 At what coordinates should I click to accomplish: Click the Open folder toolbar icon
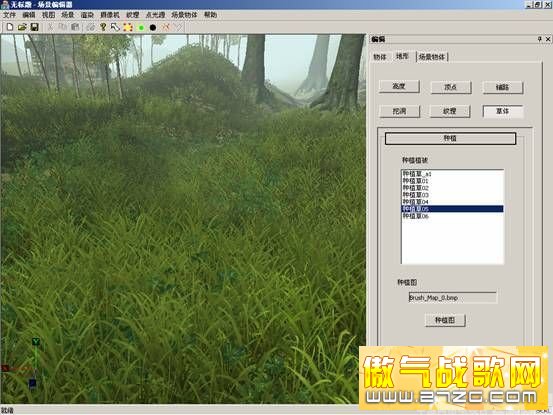tap(22, 27)
